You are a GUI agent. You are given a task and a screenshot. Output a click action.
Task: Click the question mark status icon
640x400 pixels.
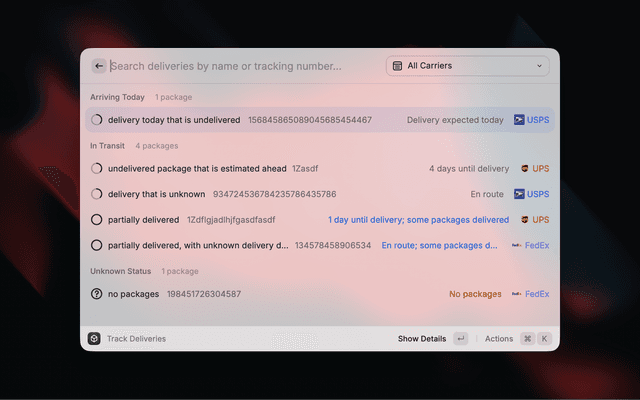point(97,294)
